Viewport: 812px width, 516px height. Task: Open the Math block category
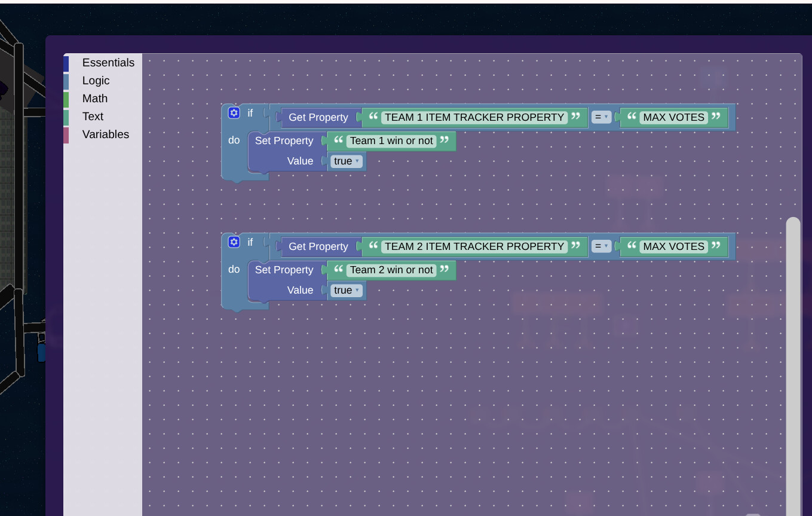[x=94, y=98]
